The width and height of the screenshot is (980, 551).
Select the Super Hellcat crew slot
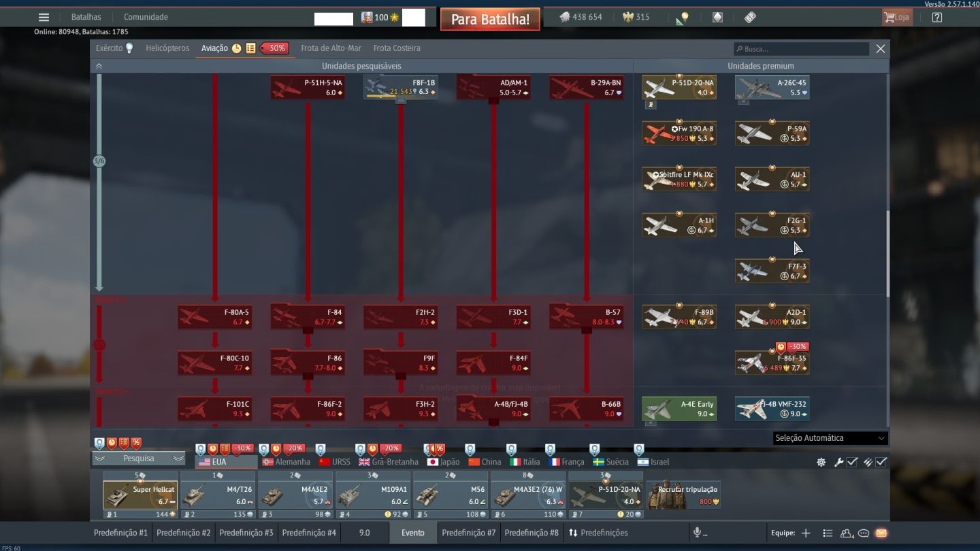tap(140, 495)
